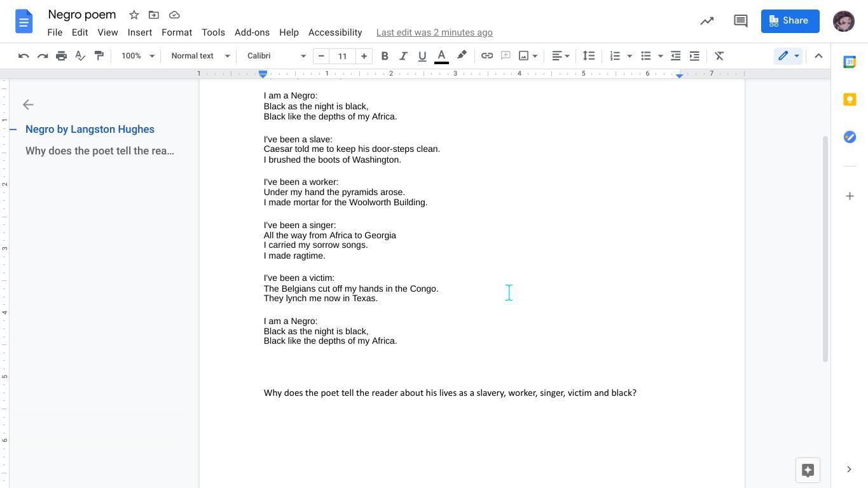Increase indent
868x488 pixels.
tap(694, 56)
